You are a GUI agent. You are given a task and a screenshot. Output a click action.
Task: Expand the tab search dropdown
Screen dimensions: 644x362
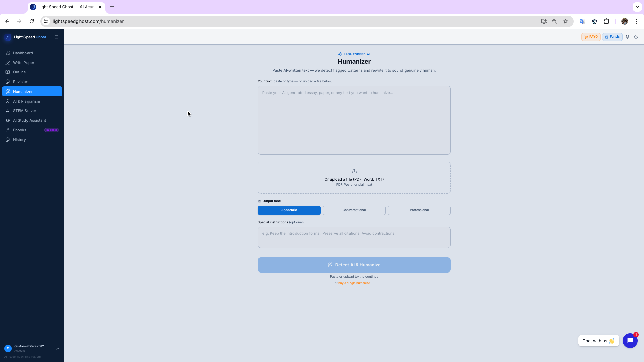[x=637, y=7]
